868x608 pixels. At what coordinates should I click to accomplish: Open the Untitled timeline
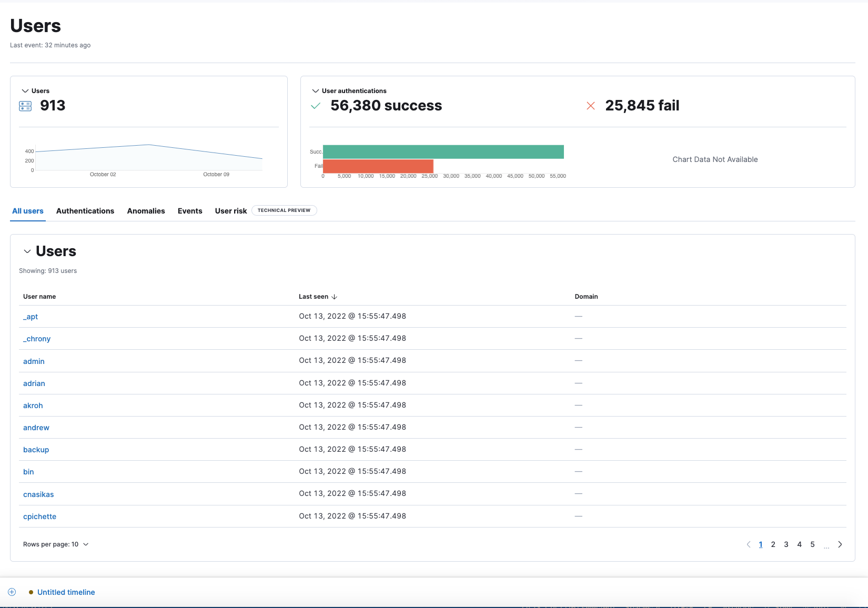[x=66, y=592]
